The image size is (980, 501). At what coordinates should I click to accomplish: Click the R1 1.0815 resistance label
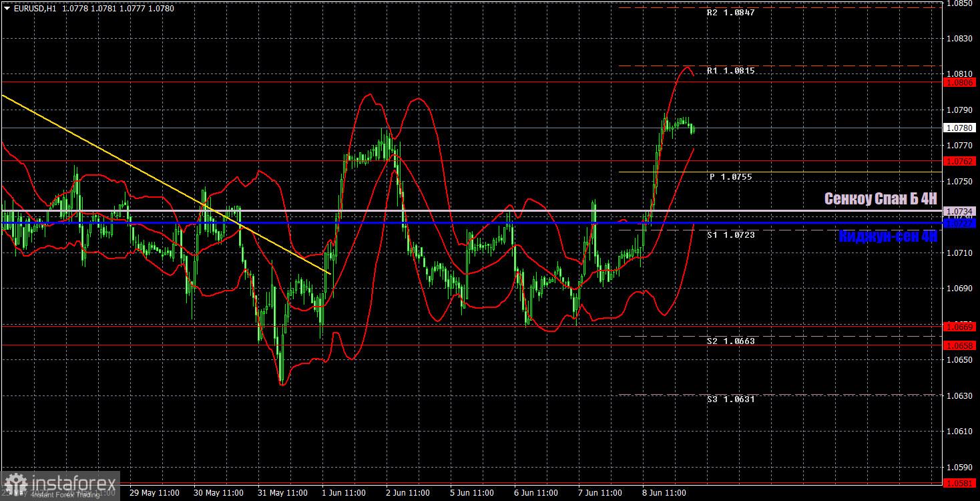tap(731, 71)
